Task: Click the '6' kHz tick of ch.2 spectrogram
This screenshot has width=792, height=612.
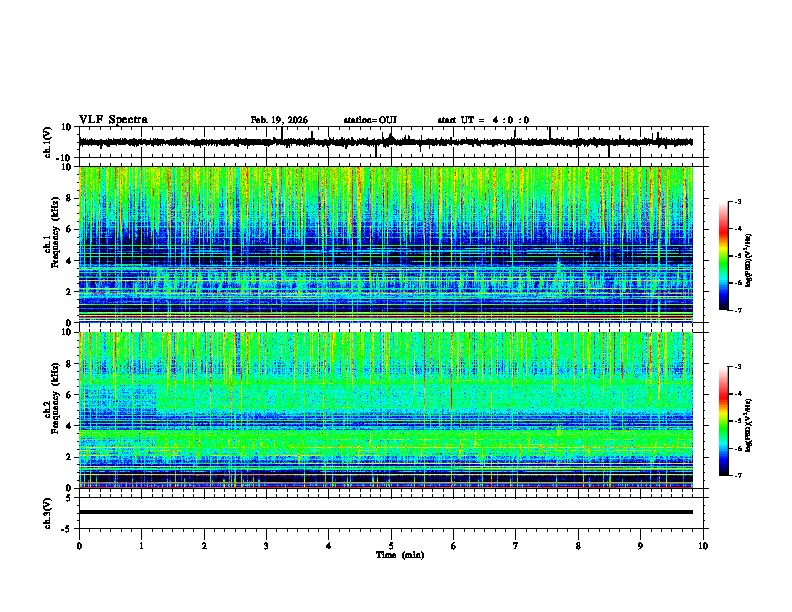Action: pos(70,395)
